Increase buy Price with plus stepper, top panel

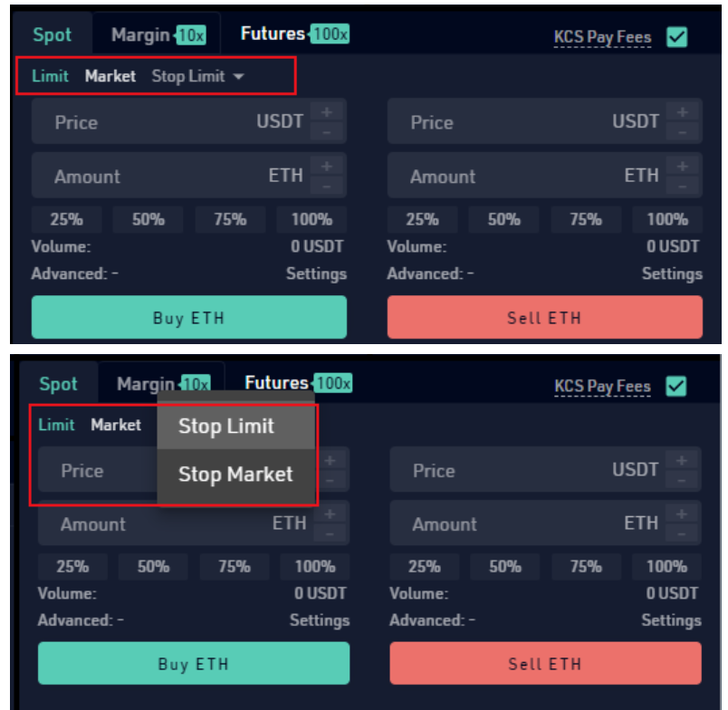[x=327, y=112]
